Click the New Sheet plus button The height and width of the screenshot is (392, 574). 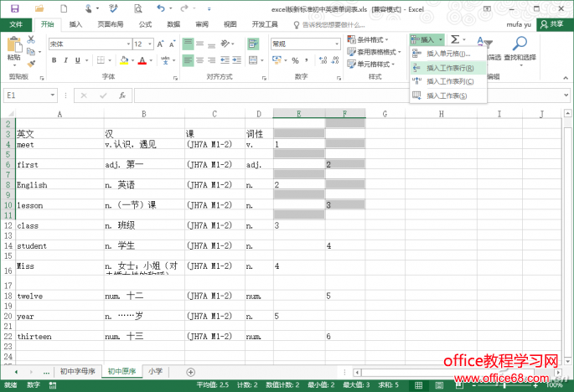pos(190,372)
